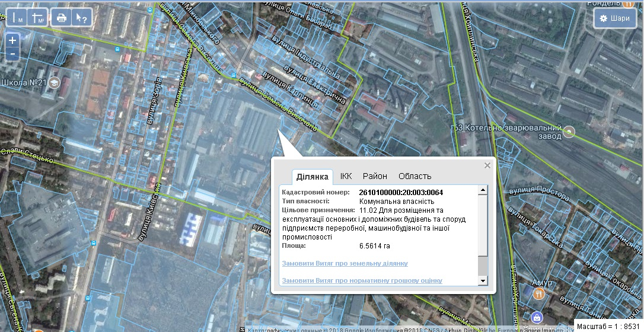644x332 pixels.
Task: Click the Кадастровий номер field label
Action: click(x=316, y=192)
